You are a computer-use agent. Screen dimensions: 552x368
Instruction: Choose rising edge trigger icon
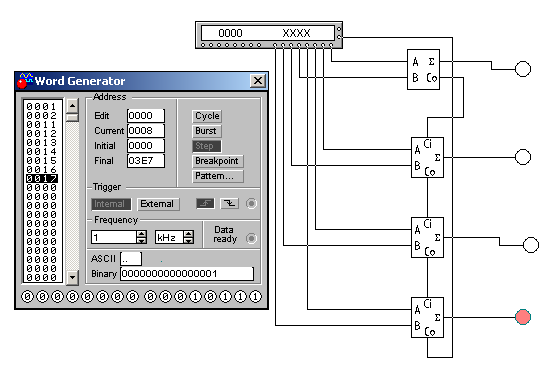click(205, 203)
